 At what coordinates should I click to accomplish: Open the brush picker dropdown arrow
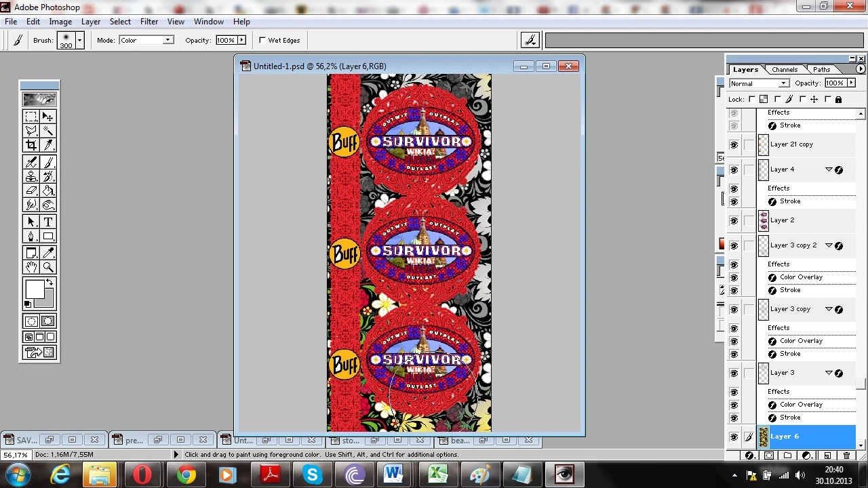(79, 40)
